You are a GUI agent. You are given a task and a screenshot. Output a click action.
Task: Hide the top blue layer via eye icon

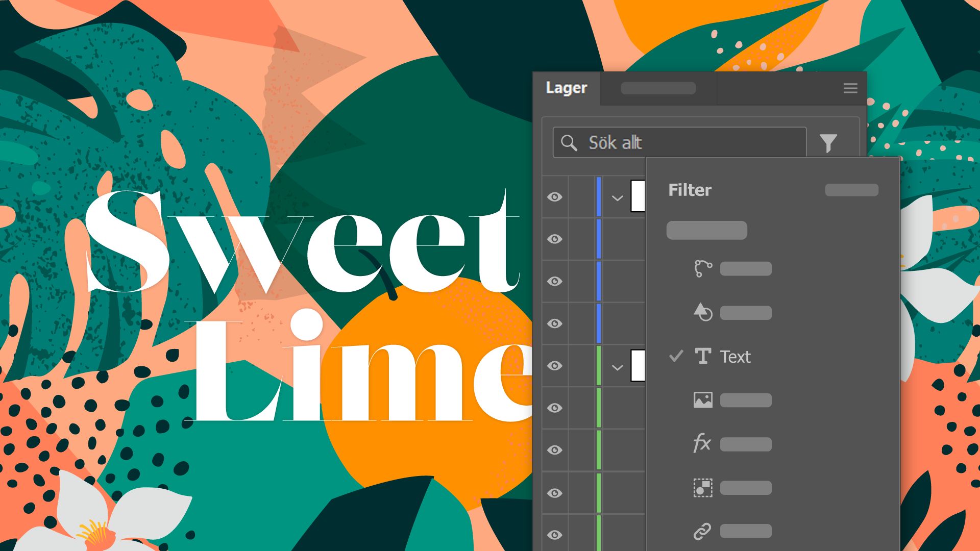pyautogui.click(x=555, y=197)
